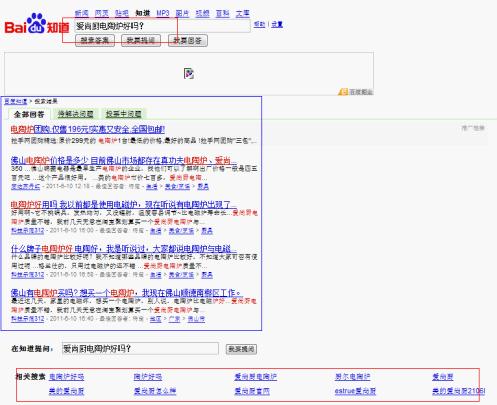The image size is (497, 405).
Task: Click the estrue爱尚厨 related search link
Action: point(355,391)
